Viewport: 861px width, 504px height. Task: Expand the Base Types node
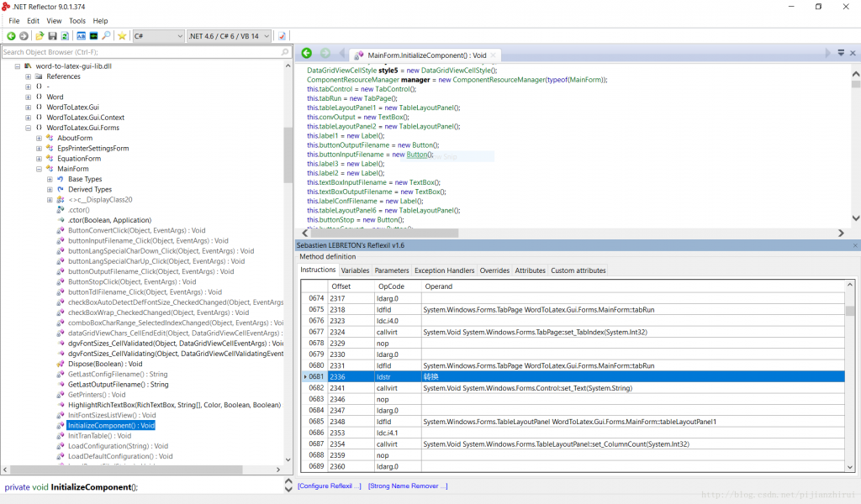click(50, 179)
